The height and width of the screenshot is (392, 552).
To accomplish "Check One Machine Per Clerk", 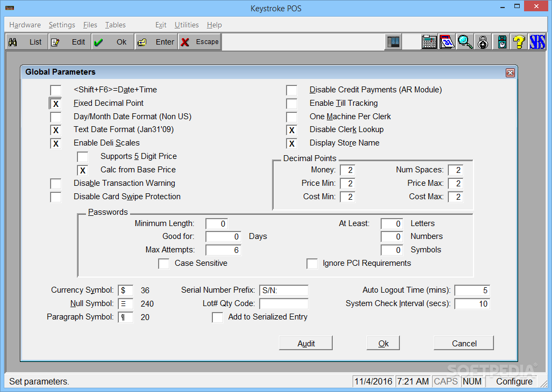I will 291,117.
